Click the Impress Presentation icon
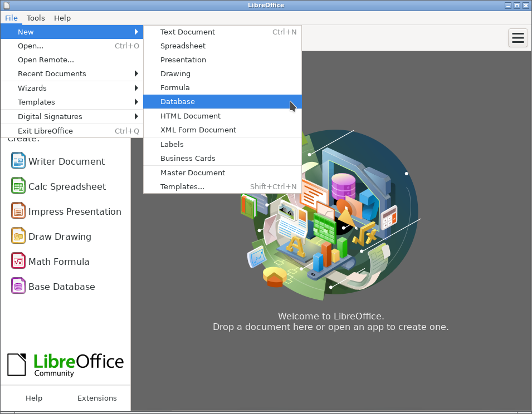This screenshot has width=532, height=414. 18,211
